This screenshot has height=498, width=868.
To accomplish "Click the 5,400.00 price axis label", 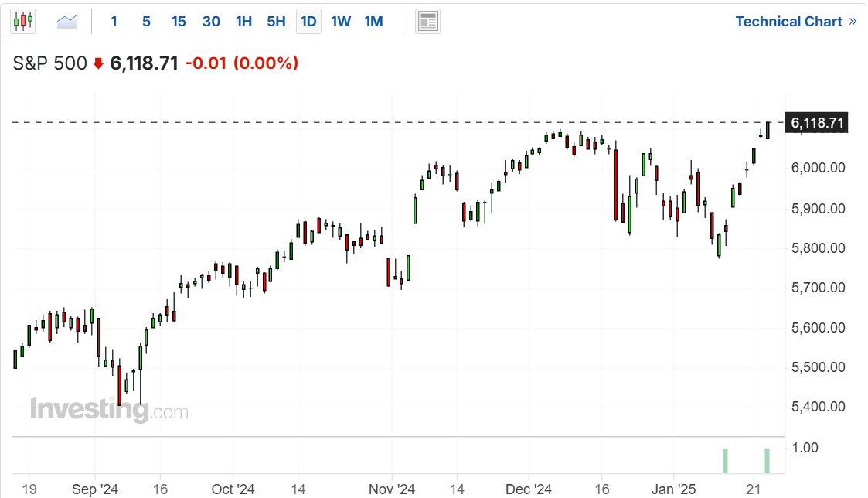I will (x=819, y=407).
